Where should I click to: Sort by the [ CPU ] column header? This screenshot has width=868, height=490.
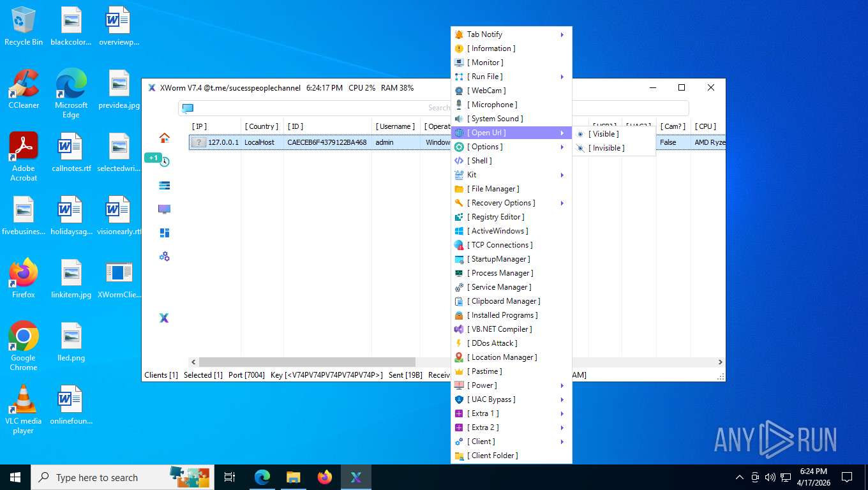coord(708,126)
